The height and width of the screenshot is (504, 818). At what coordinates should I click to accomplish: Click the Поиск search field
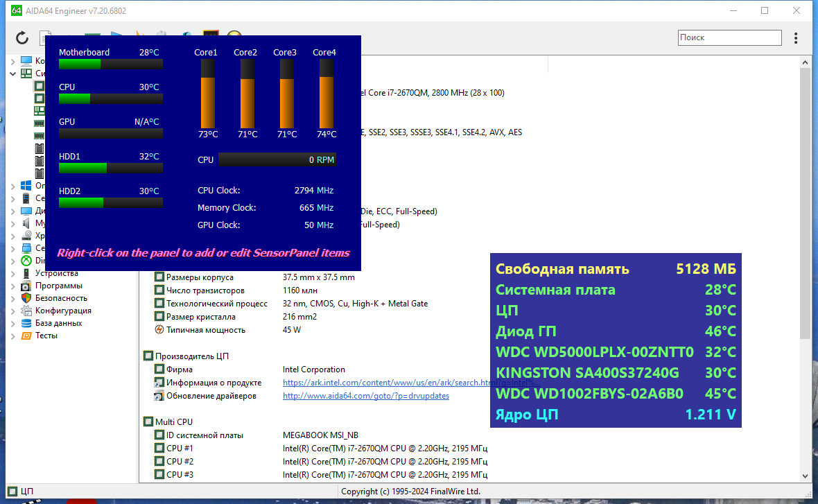[729, 37]
